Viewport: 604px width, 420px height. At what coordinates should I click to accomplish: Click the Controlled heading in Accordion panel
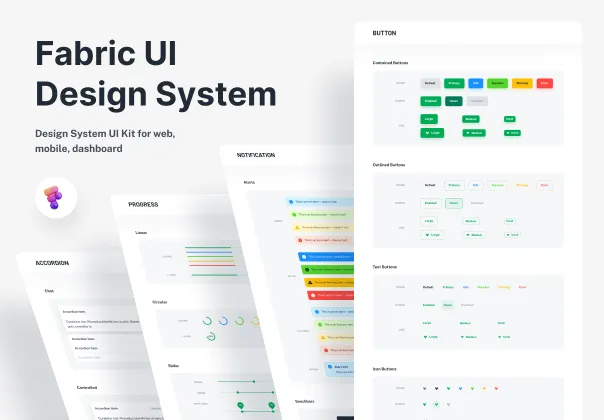pos(87,388)
